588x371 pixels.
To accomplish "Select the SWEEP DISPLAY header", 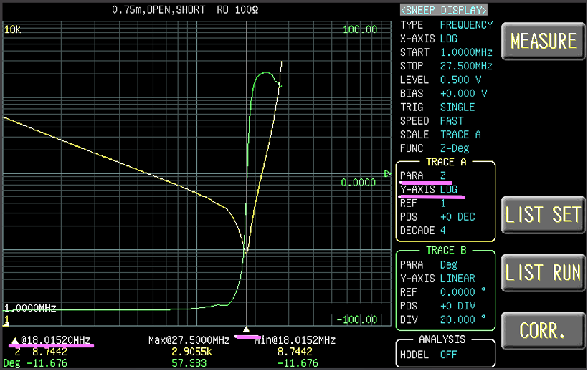I will (x=444, y=10).
